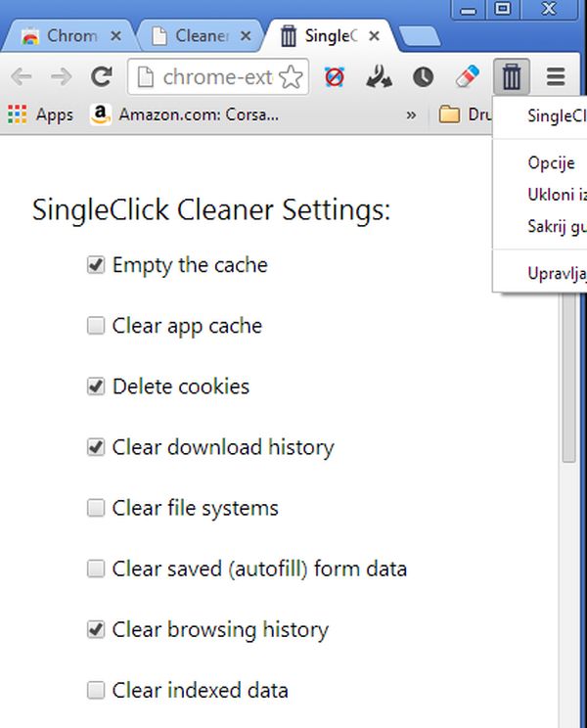Enable Clear app cache

96,326
